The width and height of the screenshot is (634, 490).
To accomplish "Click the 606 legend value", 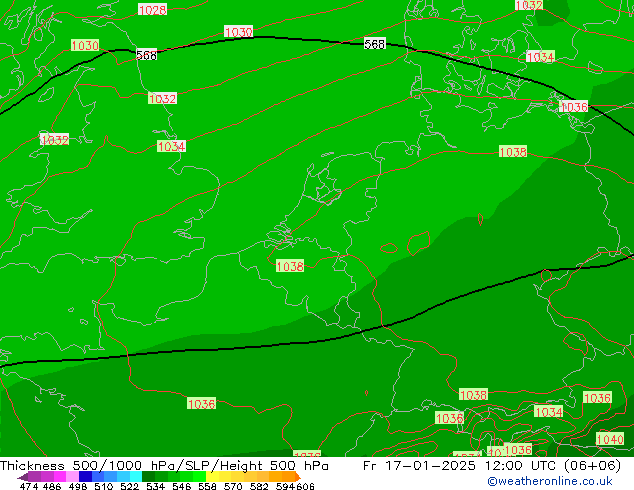I will 305,486.
